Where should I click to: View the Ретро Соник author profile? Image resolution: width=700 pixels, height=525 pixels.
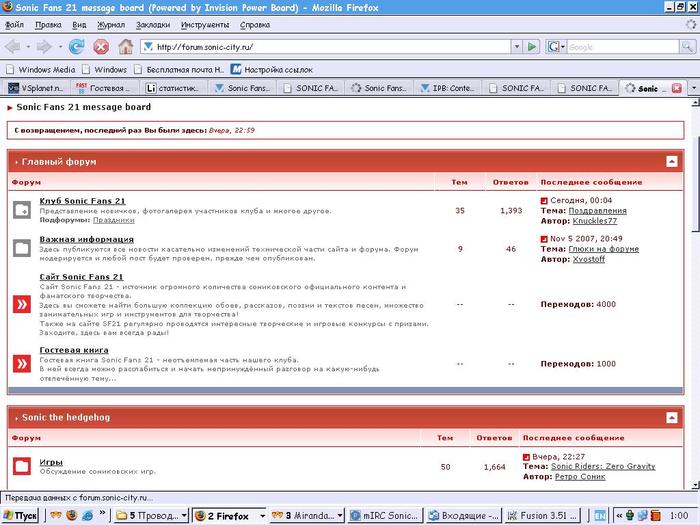[x=580, y=477]
